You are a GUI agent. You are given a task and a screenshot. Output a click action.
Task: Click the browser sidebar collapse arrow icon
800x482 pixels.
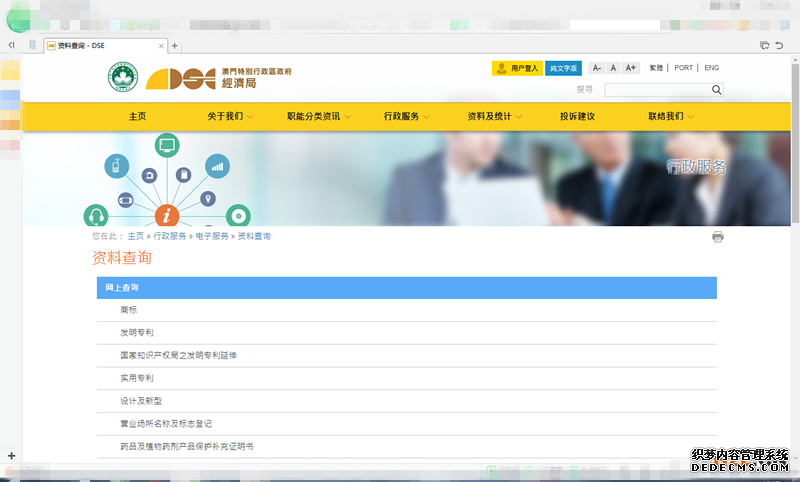[x=11, y=45]
